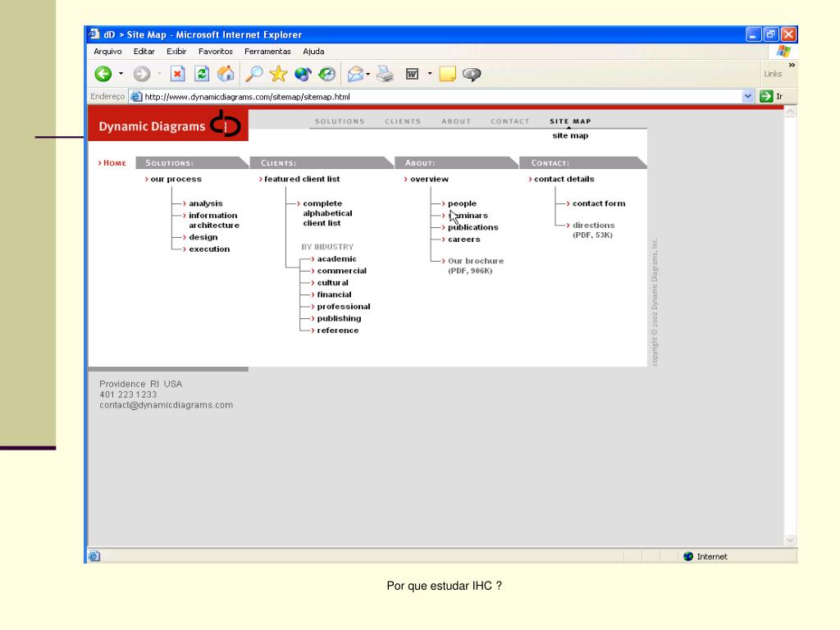Click the Messenger speech bubble icon
The height and width of the screenshot is (630, 840).
pyautogui.click(x=472, y=74)
